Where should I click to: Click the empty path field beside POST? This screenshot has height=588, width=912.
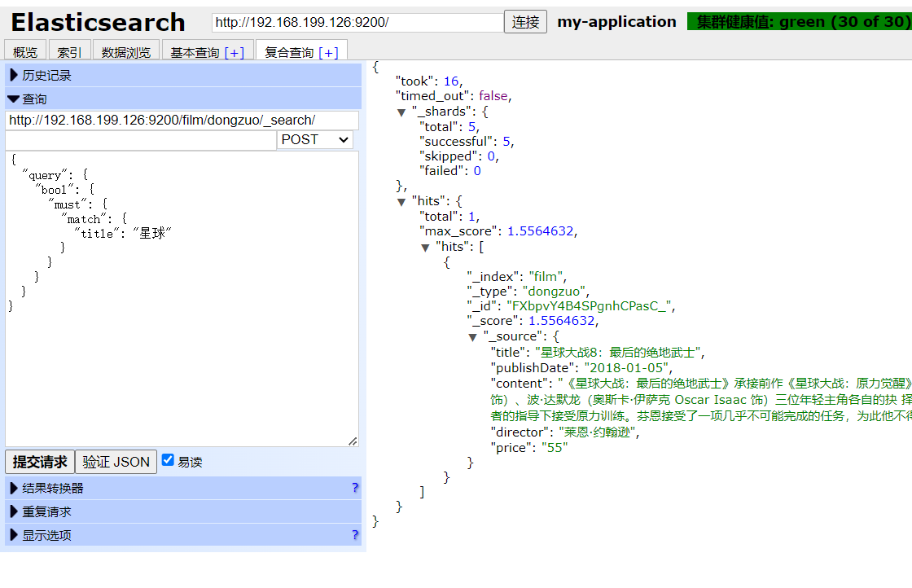(x=141, y=140)
